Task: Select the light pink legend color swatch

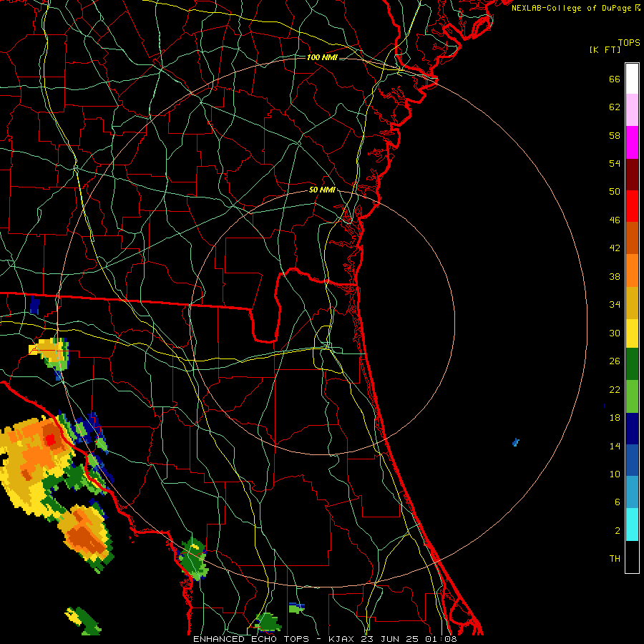Action: (x=632, y=110)
